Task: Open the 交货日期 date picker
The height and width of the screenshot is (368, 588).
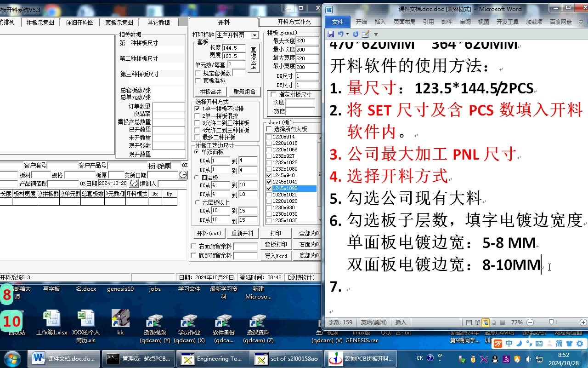Action: coord(183,175)
